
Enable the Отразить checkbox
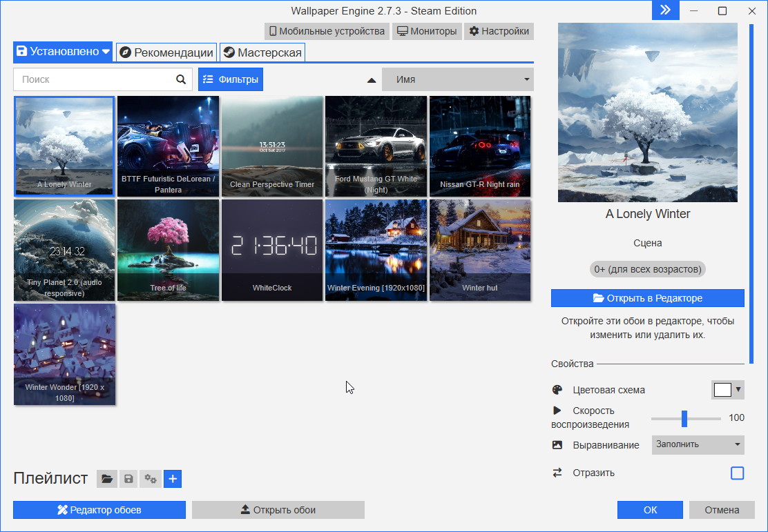point(737,473)
